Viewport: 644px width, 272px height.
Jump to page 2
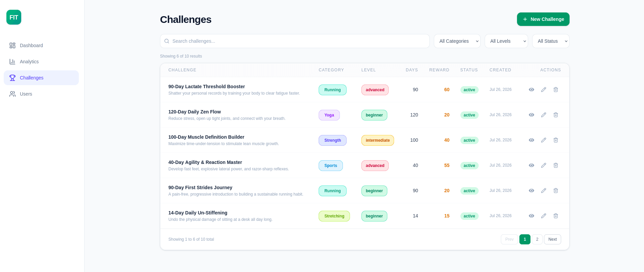(x=537, y=239)
